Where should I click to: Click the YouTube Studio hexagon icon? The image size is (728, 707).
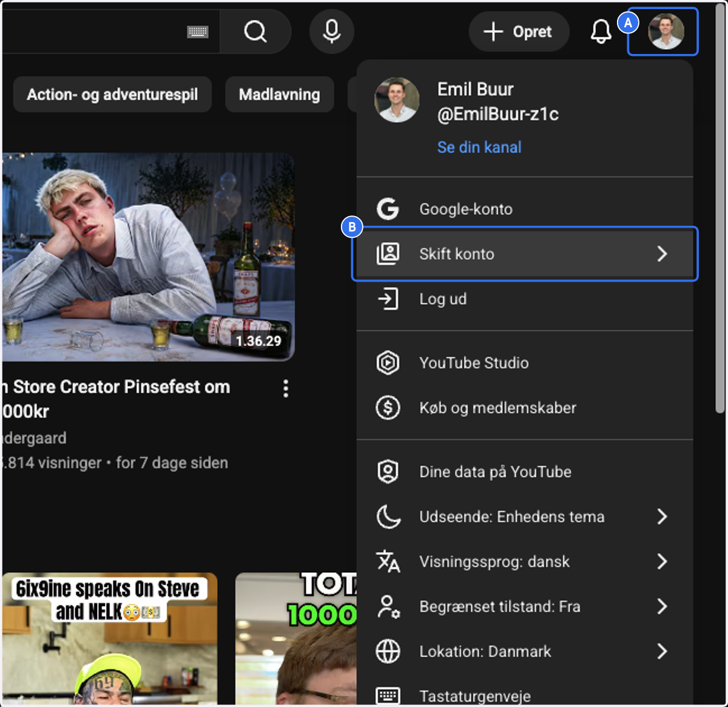[388, 363]
